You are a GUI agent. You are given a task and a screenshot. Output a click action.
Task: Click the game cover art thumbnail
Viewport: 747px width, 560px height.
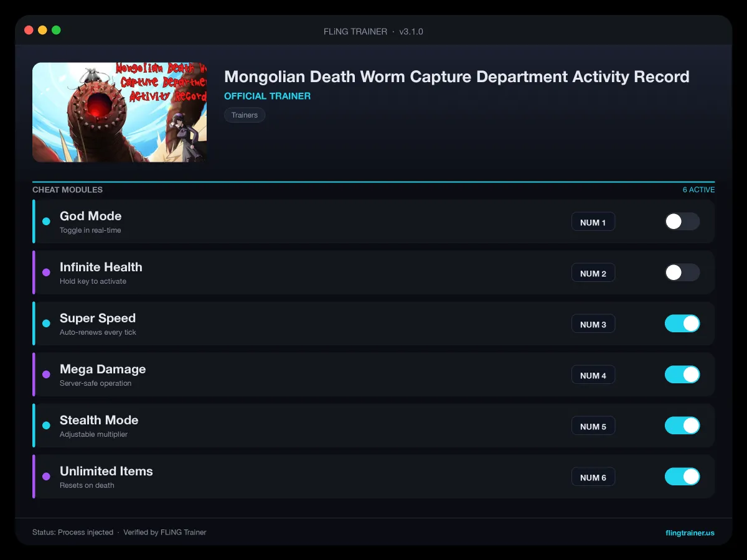click(120, 112)
